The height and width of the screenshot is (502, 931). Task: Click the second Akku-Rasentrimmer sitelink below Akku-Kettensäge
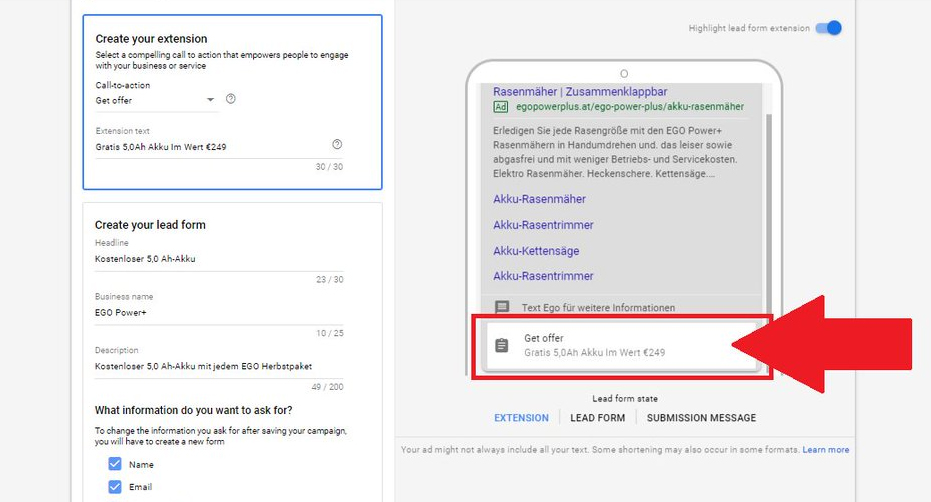(543, 276)
